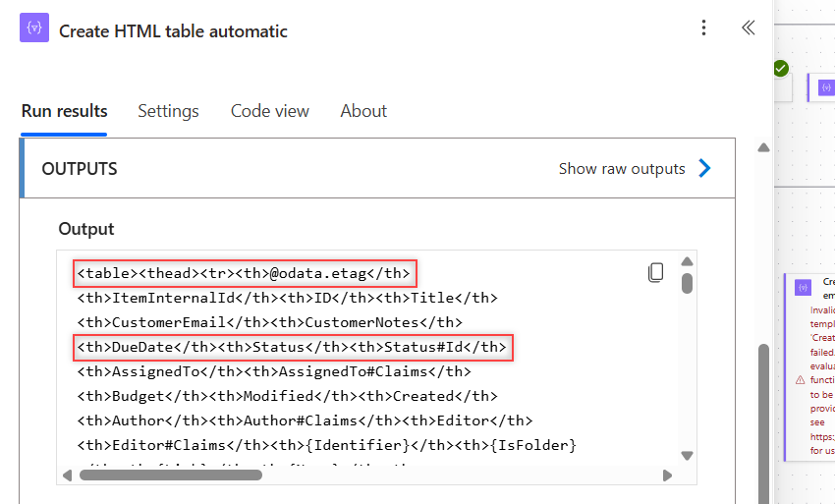The image size is (835, 504).
Task: Click the AssignedTo AssignedTo#Claims line
Action: pyautogui.click(x=274, y=371)
